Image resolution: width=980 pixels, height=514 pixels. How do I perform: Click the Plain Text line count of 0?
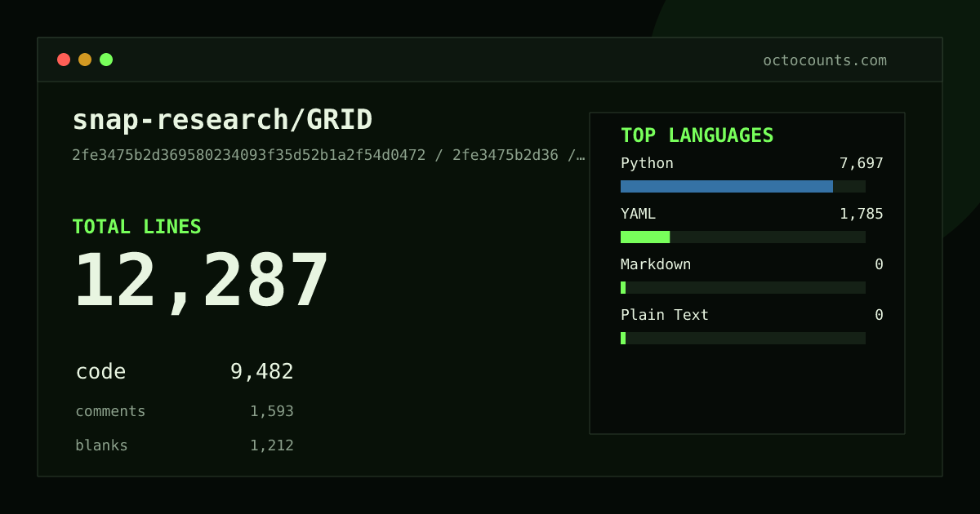coord(879,315)
